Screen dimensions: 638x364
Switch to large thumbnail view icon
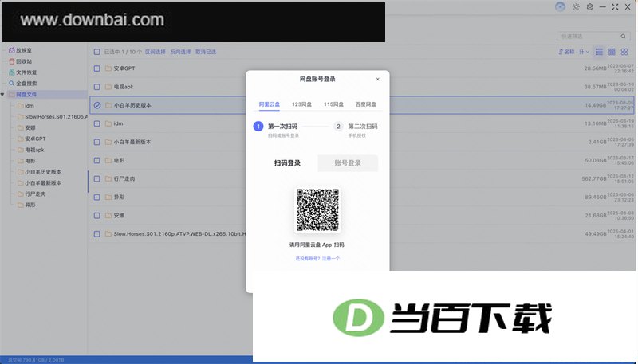tap(624, 52)
